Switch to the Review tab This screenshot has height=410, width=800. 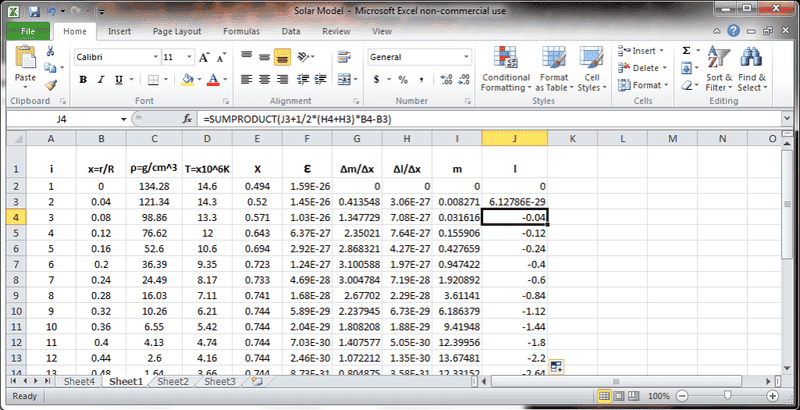(336, 31)
